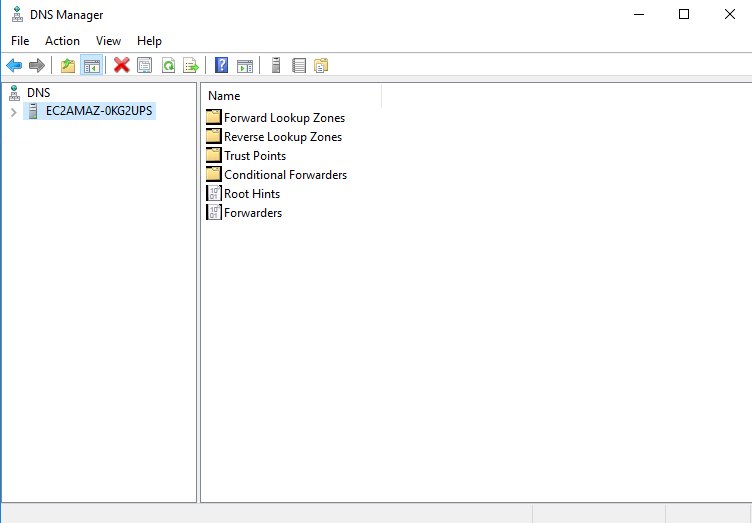Sort list by Name column header
Image resolution: width=752 pixels, height=523 pixels.
click(290, 96)
